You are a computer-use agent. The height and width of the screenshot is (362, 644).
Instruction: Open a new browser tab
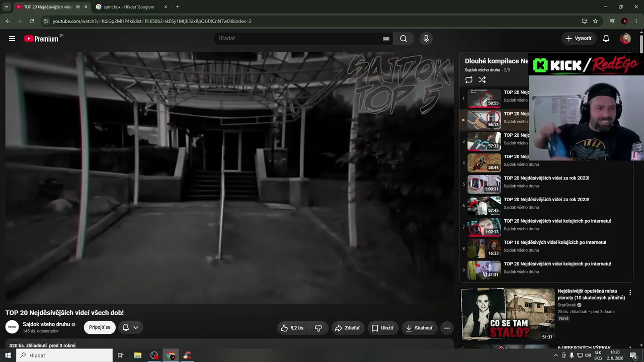click(x=178, y=7)
